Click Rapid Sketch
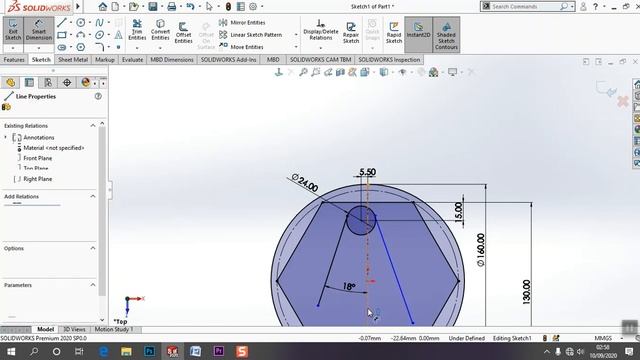Viewport: 640px width, 360px height. tap(394, 33)
